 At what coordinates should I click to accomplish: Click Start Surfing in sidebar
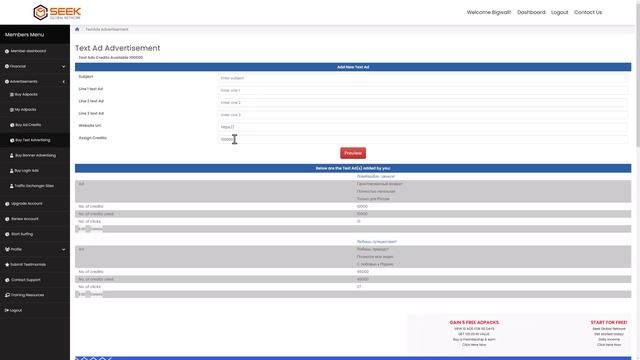click(22, 234)
